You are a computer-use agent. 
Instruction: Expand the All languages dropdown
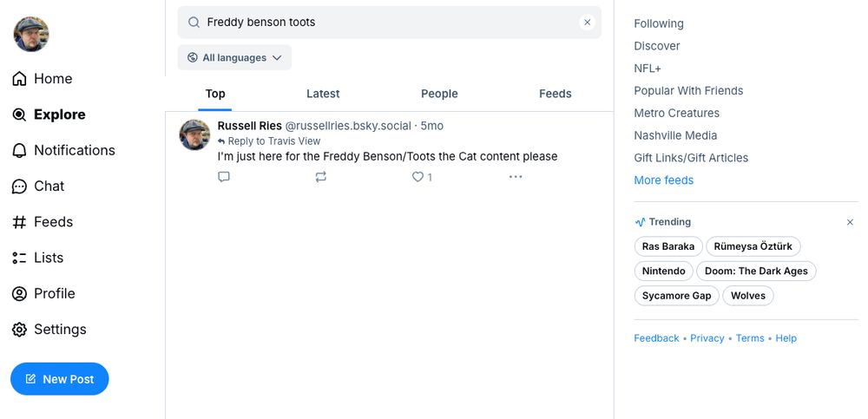234,58
